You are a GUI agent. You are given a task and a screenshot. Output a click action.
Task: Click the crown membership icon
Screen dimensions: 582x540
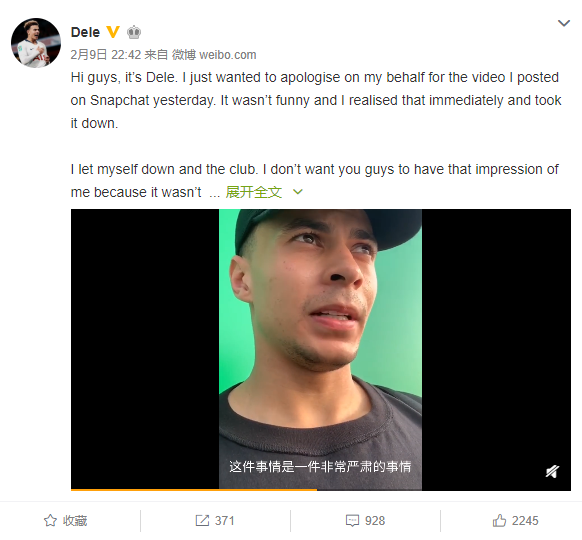pos(134,32)
